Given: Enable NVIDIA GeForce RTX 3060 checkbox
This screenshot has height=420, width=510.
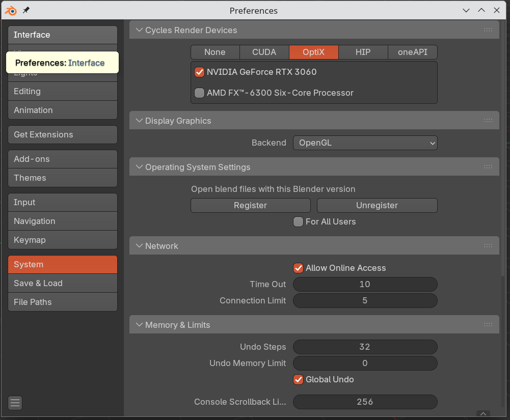Looking at the screenshot, I should click(199, 72).
